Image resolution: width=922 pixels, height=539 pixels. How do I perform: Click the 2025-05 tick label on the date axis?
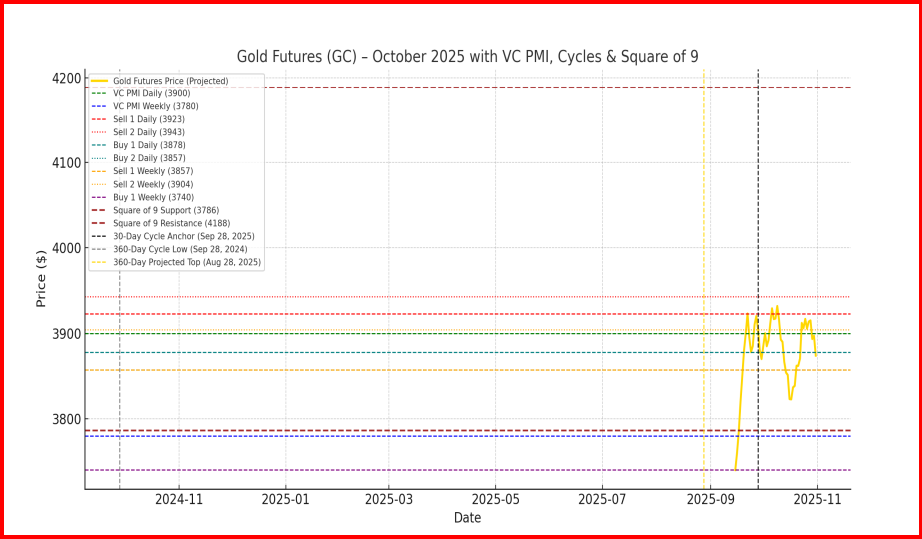point(497,499)
